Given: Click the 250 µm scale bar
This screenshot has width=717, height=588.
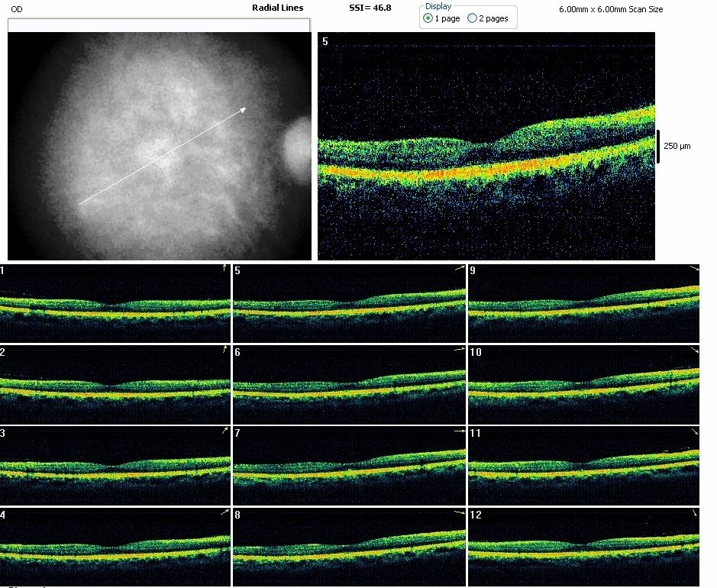Looking at the screenshot, I should [658, 146].
